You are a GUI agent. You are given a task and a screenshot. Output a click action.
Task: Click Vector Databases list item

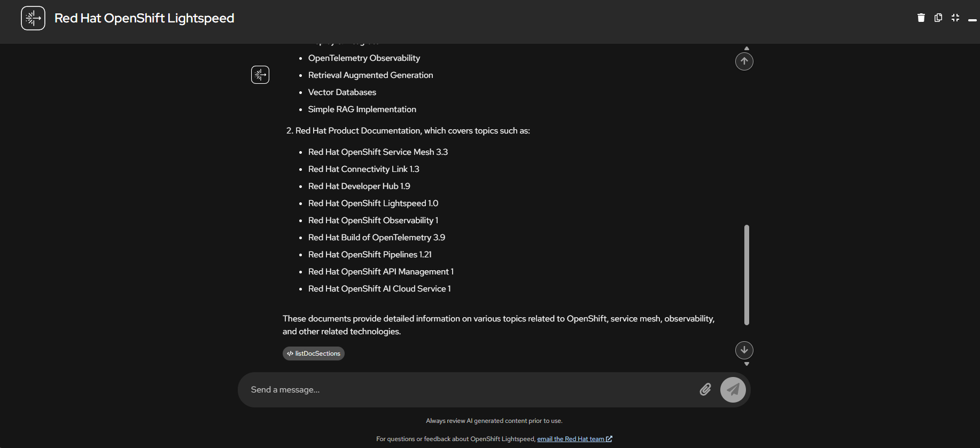(x=342, y=92)
